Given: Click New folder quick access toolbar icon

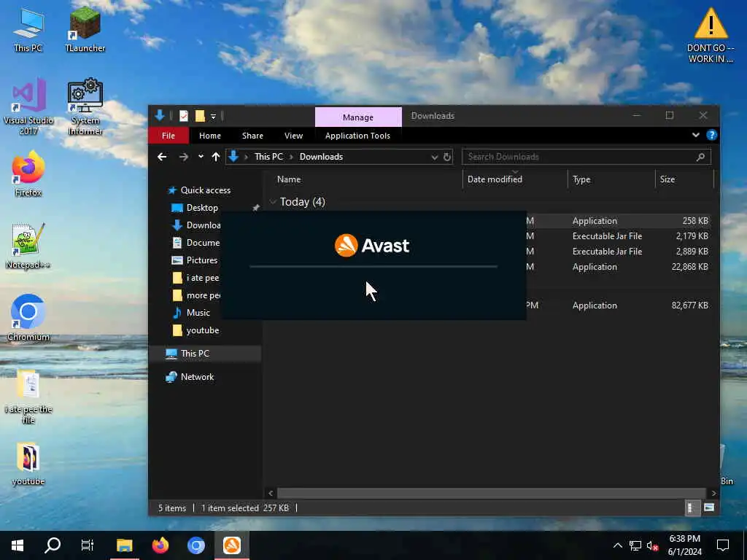Looking at the screenshot, I should point(200,116).
